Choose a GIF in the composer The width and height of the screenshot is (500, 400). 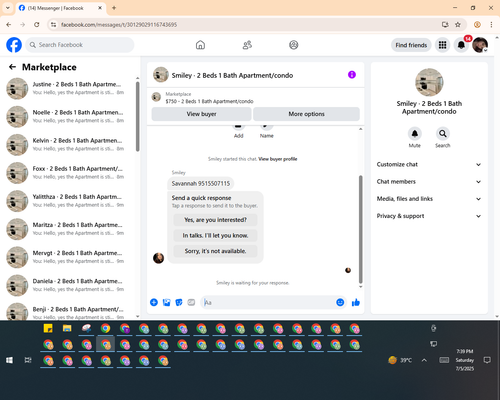pos(191,302)
